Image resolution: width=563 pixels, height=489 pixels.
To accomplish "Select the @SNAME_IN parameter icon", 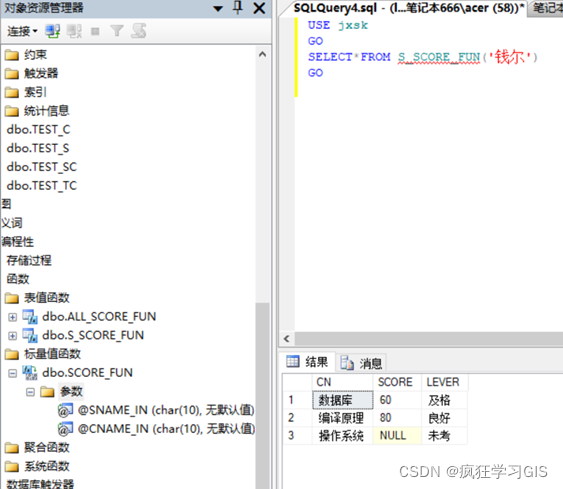I will (x=65, y=410).
